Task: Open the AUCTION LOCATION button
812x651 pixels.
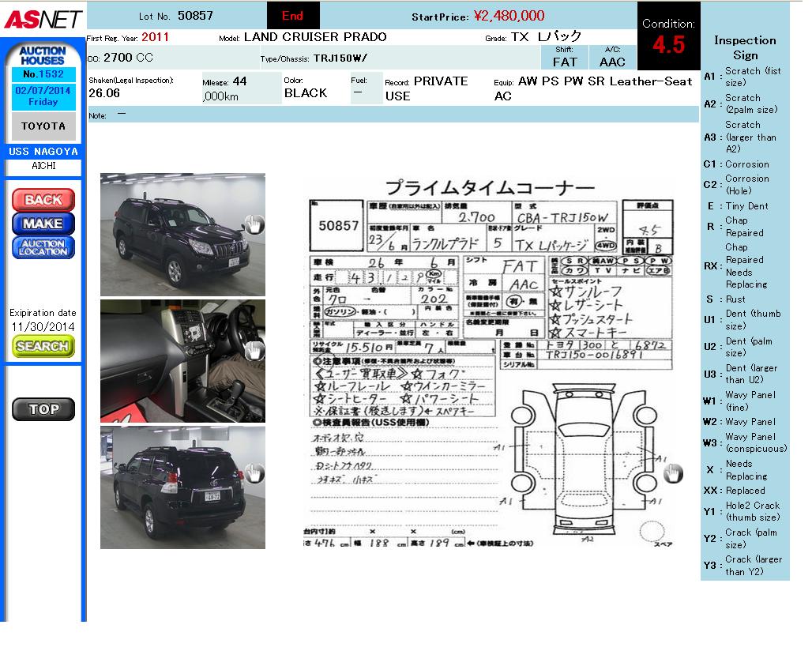Action: [43, 247]
